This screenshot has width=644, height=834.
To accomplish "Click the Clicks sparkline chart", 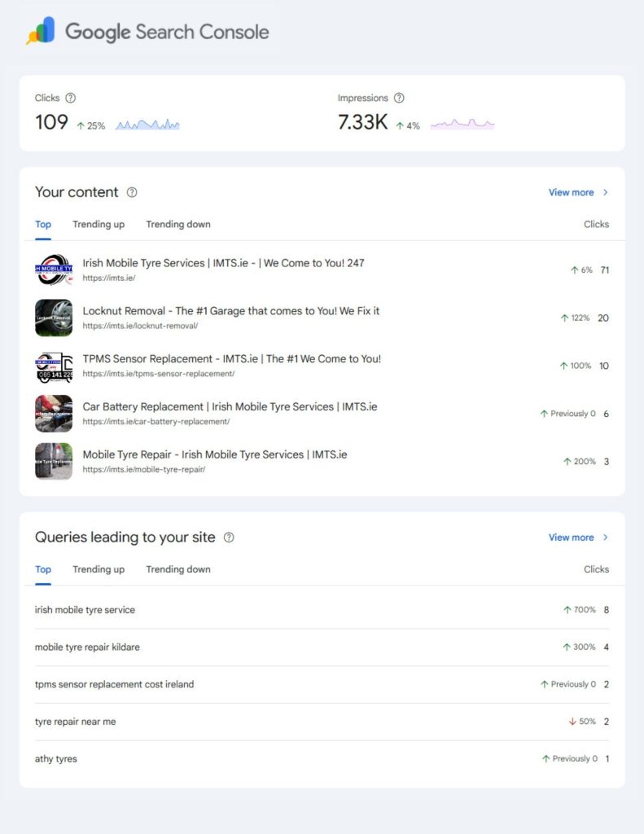I will (147, 125).
